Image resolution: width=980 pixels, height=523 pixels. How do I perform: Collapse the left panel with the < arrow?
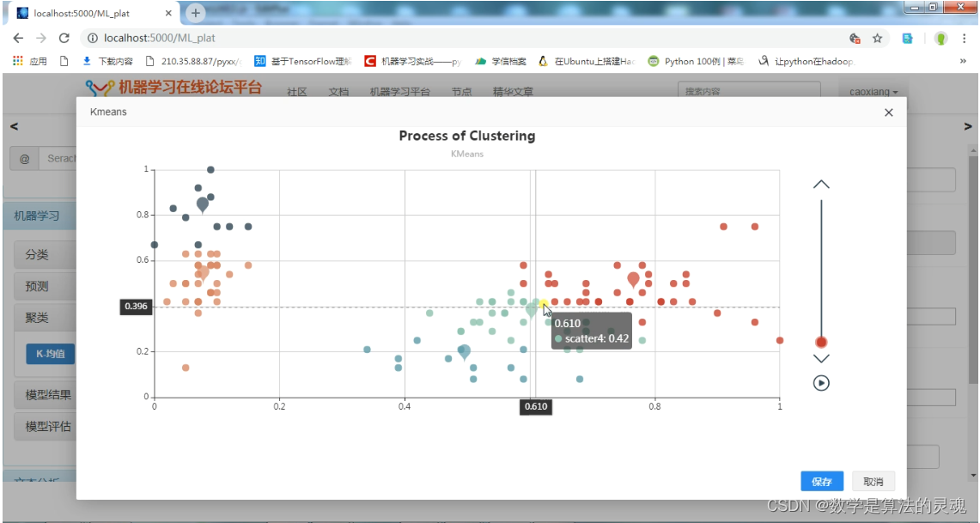[14, 126]
